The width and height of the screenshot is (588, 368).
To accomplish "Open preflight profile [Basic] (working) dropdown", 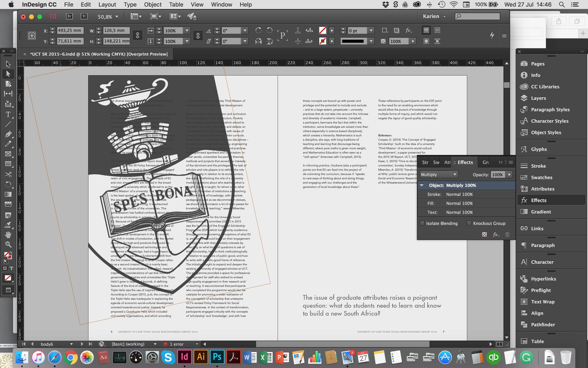I will [x=155, y=344].
